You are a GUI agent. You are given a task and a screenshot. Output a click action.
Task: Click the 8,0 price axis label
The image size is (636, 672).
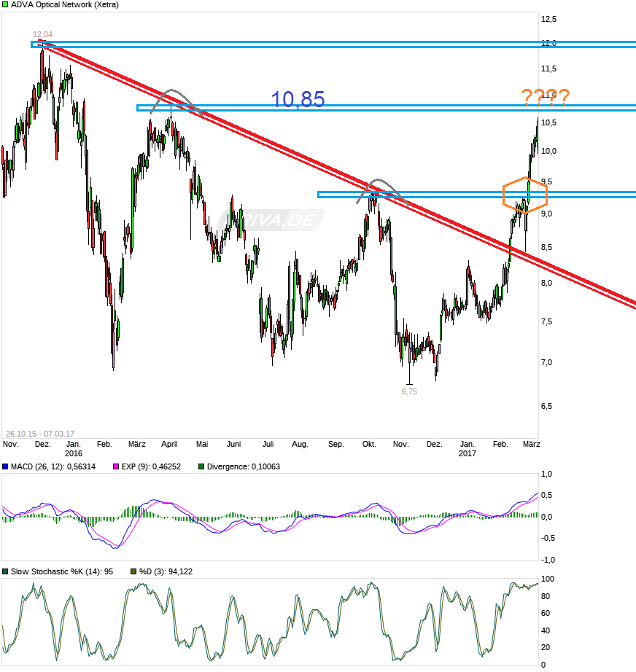pos(546,283)
